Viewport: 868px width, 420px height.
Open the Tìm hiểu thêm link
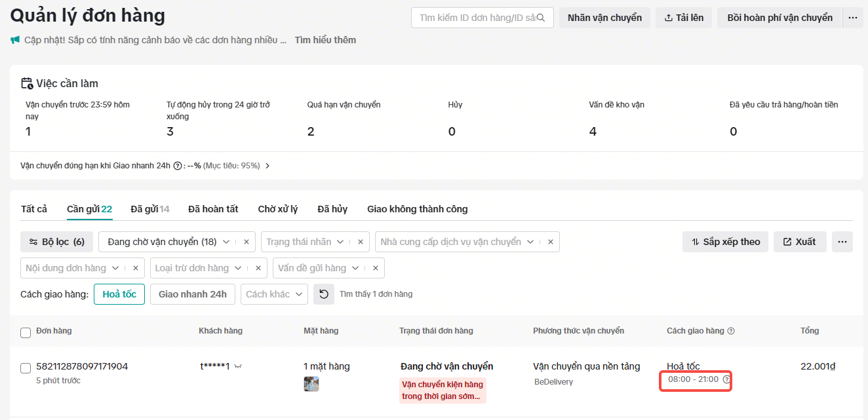coord(325,40)
